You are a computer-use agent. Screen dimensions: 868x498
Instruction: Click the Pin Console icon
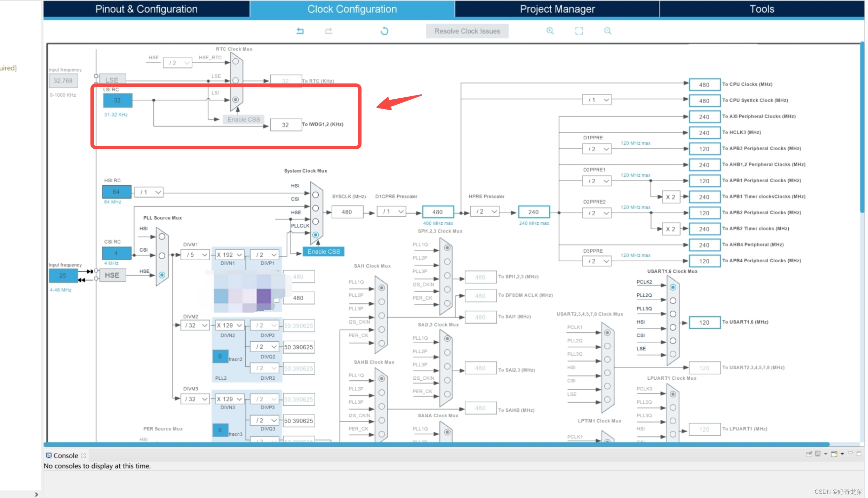point(809,454)
